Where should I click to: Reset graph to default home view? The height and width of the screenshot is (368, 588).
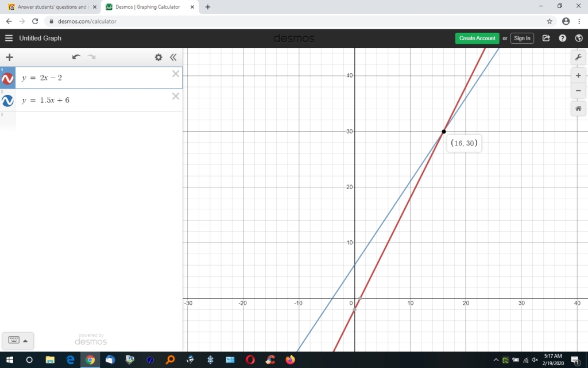pos(578,109)
